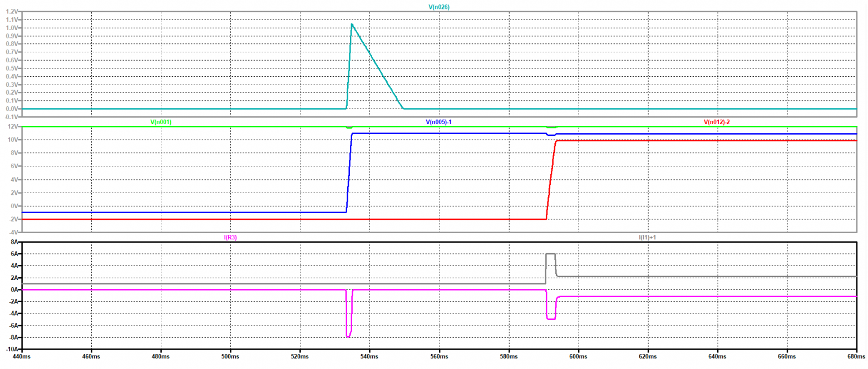This screenshot has width=868, height=369.
Task: Click the 640ms time axis label
Action: pyautogui.click(x=717, y=356)
